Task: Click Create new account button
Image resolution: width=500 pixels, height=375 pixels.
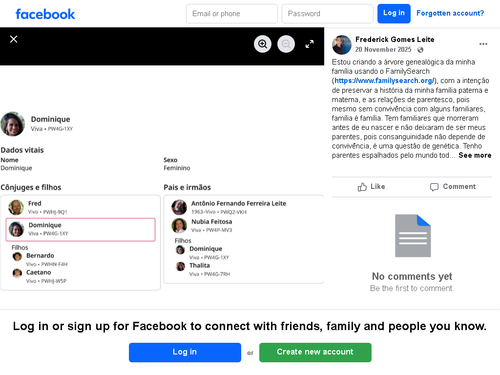Action: click(315, 352)
